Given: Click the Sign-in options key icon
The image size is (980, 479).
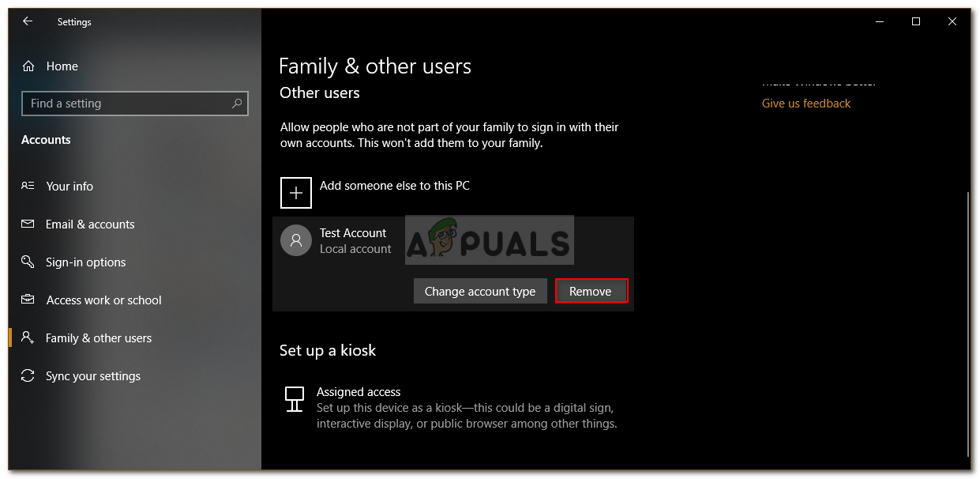Looking at the screenshot, I should pos(28,262).
